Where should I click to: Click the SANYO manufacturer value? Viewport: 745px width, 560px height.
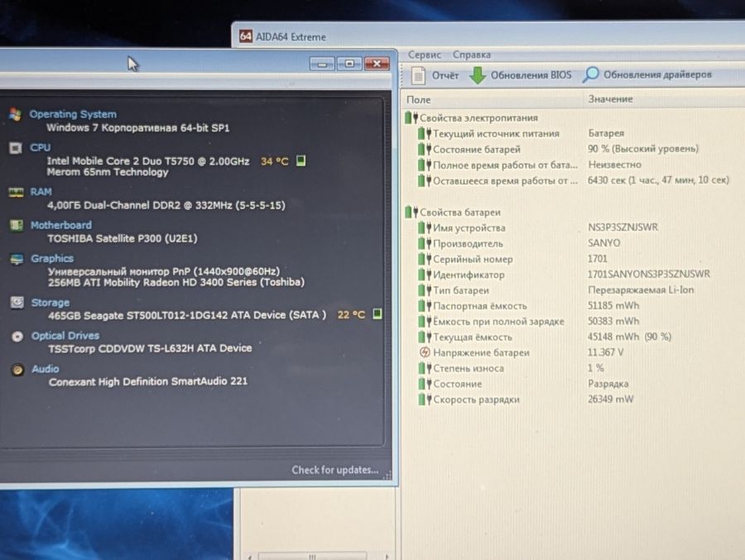[604, 242]
